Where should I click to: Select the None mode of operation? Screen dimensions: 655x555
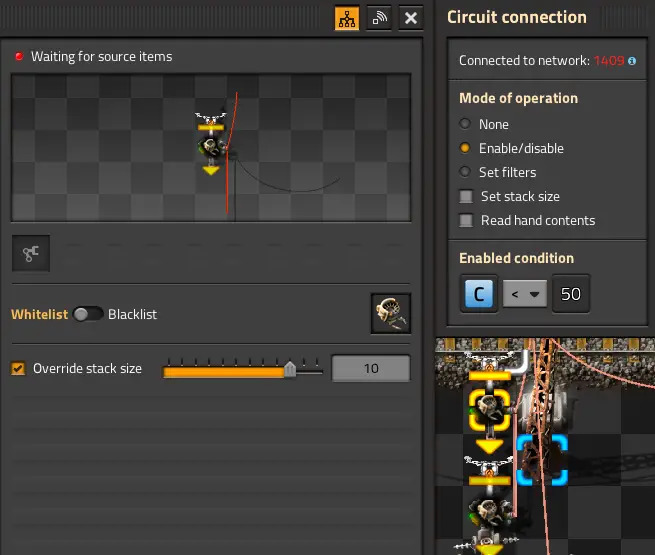click(465, 124)
